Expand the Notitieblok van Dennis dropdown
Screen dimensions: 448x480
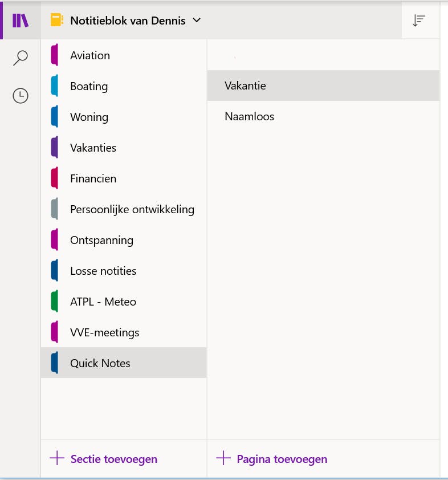pos(197,21)
